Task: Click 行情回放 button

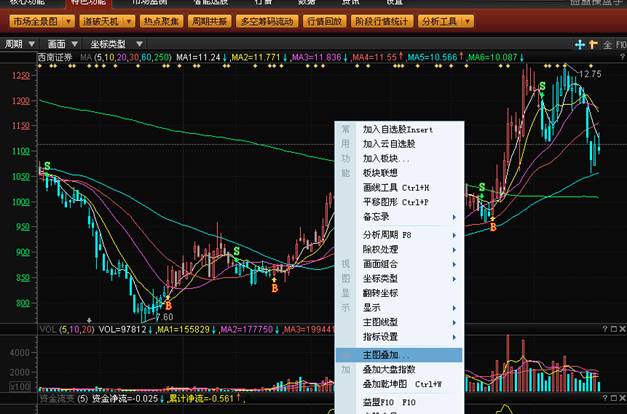Action: point(324,22)
